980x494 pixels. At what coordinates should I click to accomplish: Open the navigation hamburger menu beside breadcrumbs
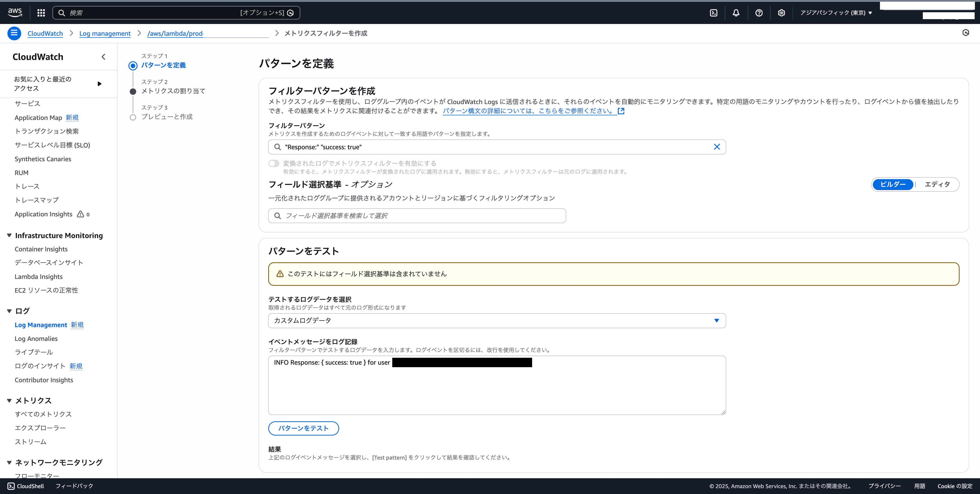(14, 33)
